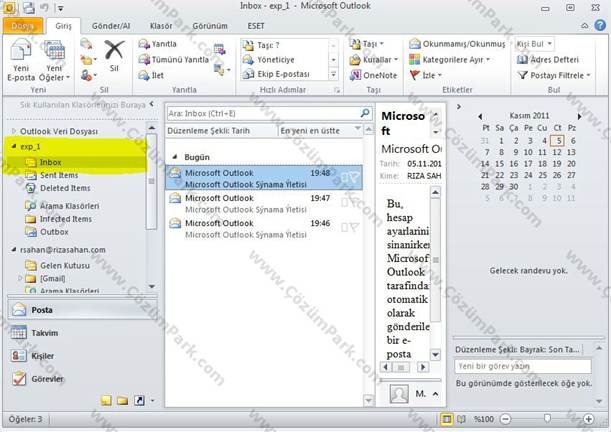Flag the selected 19:48 message
This screenshot has width=611, height=432.
click(x=354, y=178)
